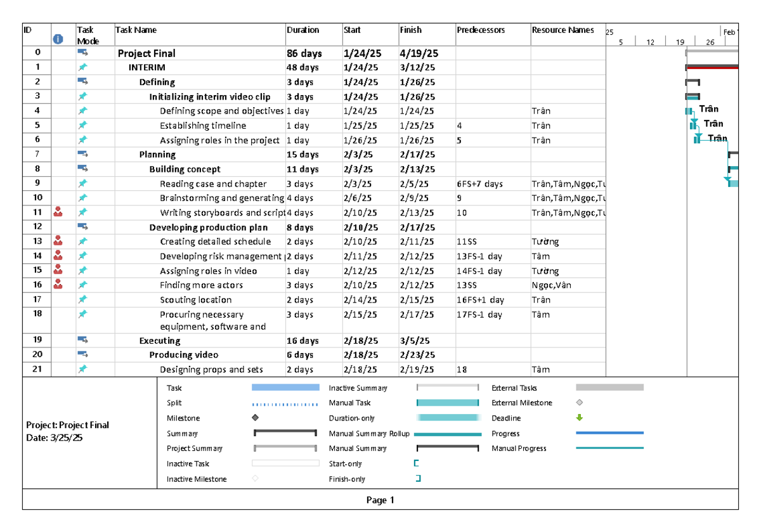The height and width of the screenshot is (532, 761).
Task: Click the '3/12/25' finish date cell
Action: 427,67
